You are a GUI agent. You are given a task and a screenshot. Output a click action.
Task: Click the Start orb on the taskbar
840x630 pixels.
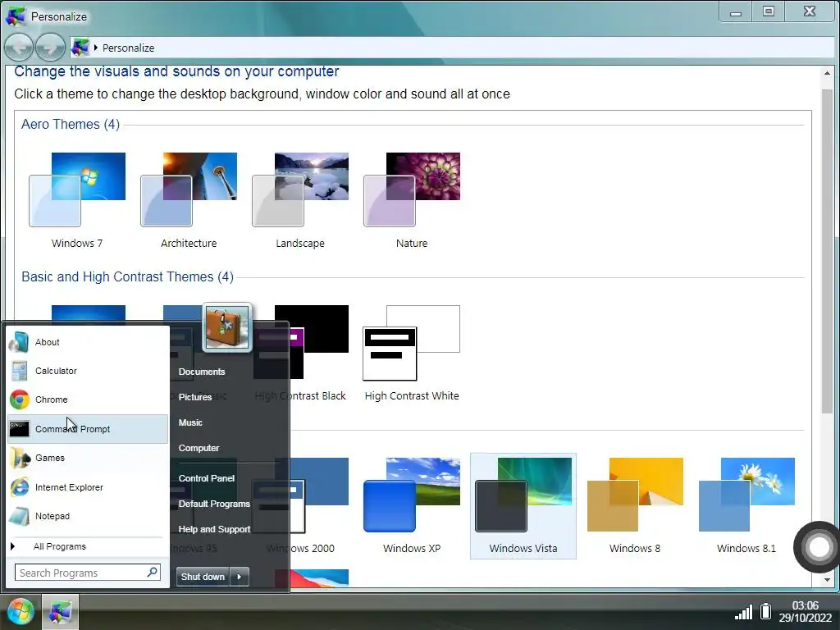pos(20,612)
